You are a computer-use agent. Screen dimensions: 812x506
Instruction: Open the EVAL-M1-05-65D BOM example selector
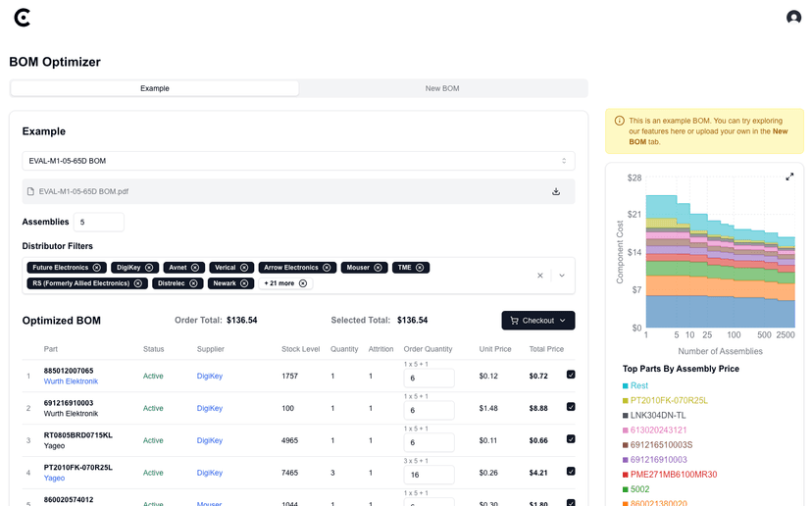pyautogui.click(x=298, y=161)
